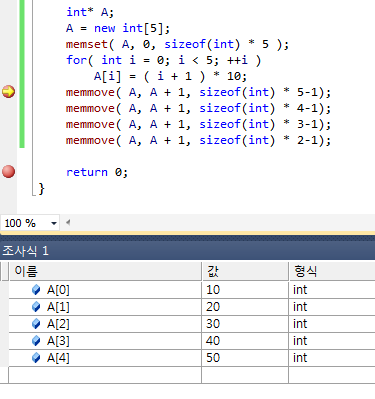
Task: Click the 'return 0;' statement text
Action: coord(97,172)
